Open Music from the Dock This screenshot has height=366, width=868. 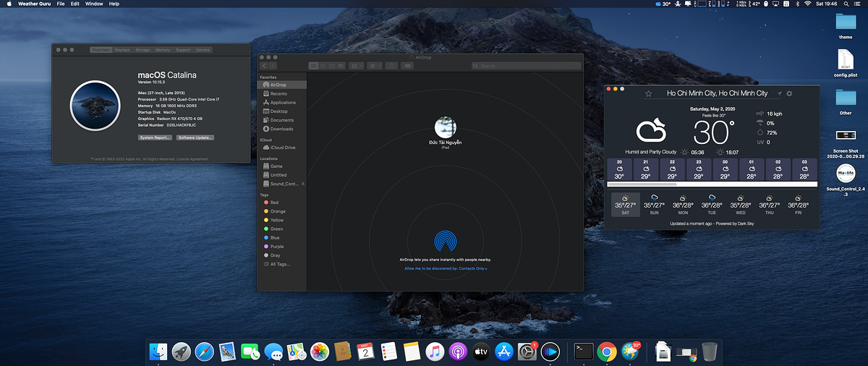[434, 352]
